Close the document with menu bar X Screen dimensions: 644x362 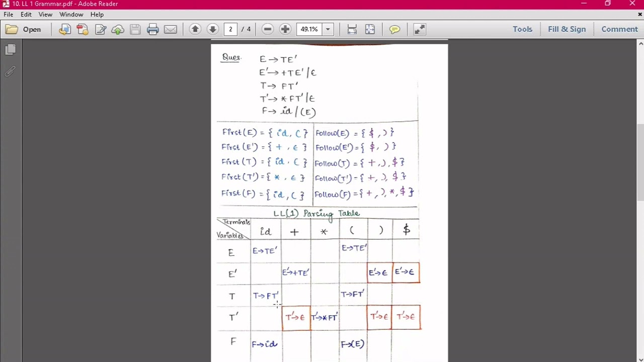coord(640,15)
